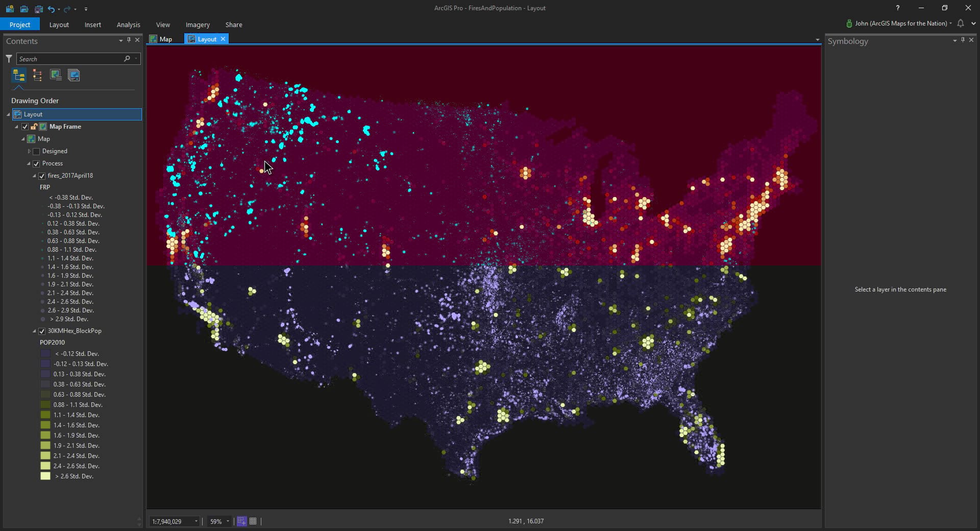Image resolution: width=980 pixels, height=531 pixels.
Task: Click the Contents filter funnel icon
Action: 9,59
